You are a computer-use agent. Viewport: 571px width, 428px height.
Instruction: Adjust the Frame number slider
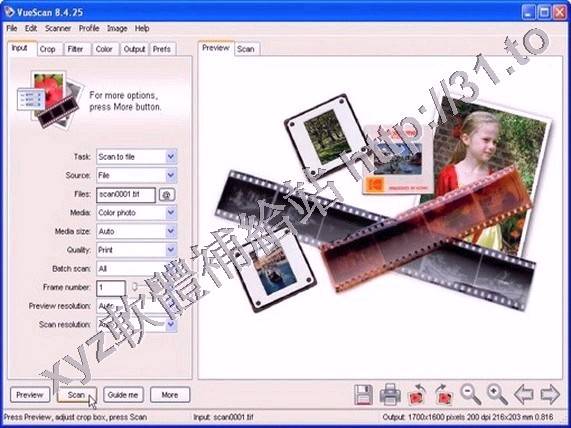coord(135,287)
